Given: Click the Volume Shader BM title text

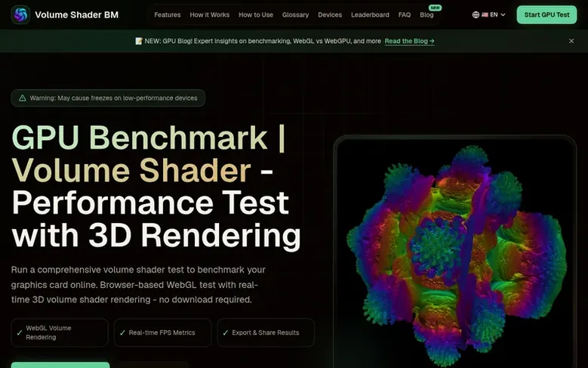Looking at the screenshot, I should pyautogui.click(x=76, y=14).
